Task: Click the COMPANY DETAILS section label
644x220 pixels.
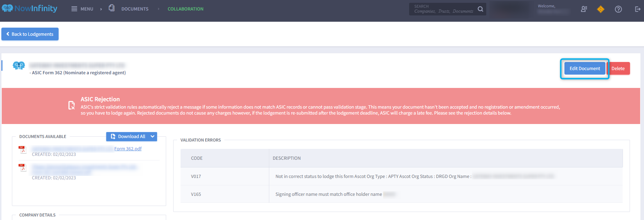Action: click(x=37, y=215)
